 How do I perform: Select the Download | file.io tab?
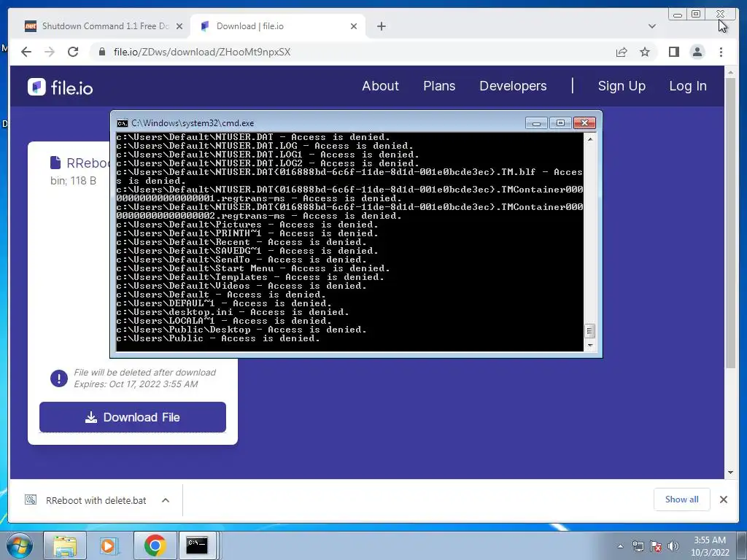(x=277, y=26)
